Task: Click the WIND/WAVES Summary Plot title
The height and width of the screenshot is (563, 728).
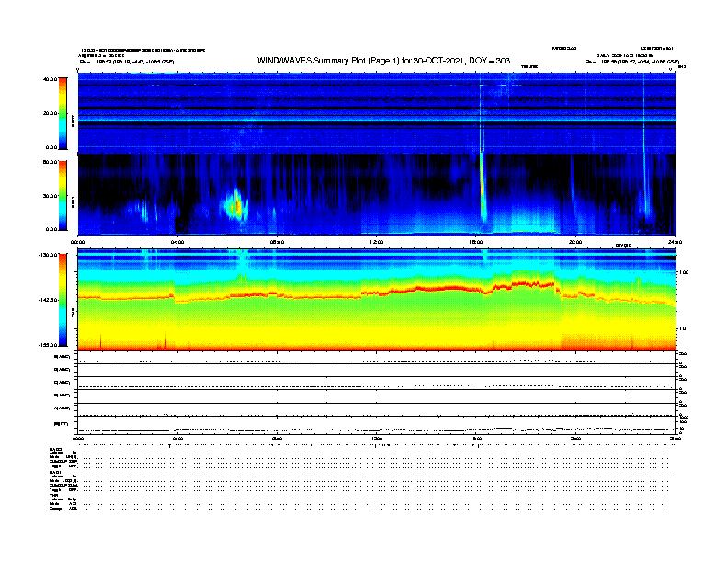Action: click(383, 61)
